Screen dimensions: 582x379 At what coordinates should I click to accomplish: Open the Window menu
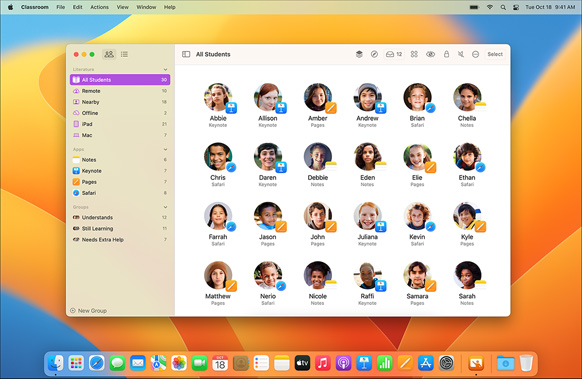coord(146,7)
